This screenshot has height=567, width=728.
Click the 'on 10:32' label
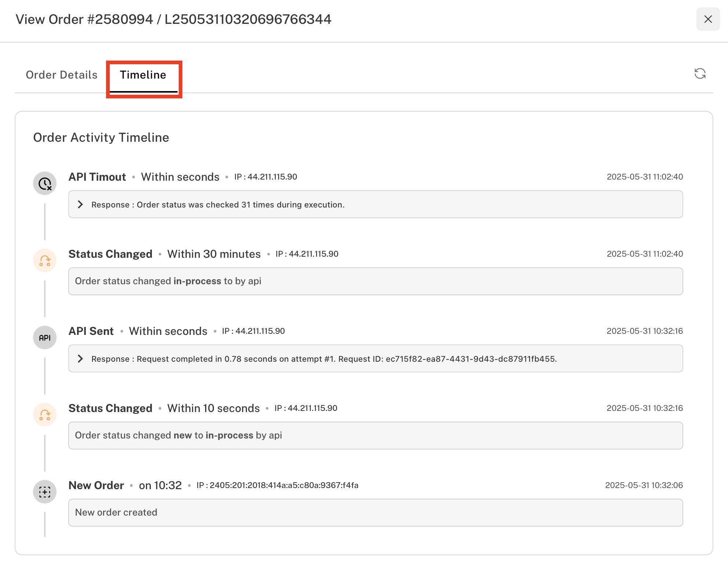click(x=160, y=485)
